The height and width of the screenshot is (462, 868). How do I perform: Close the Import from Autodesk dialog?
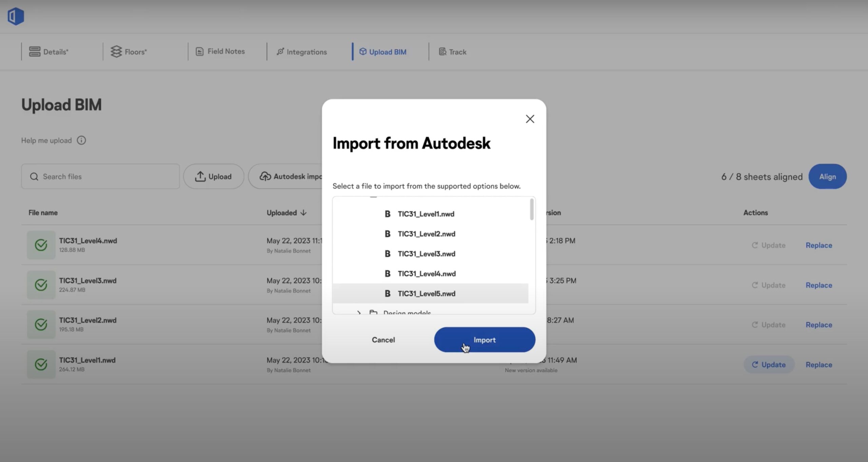click(530, 119)
